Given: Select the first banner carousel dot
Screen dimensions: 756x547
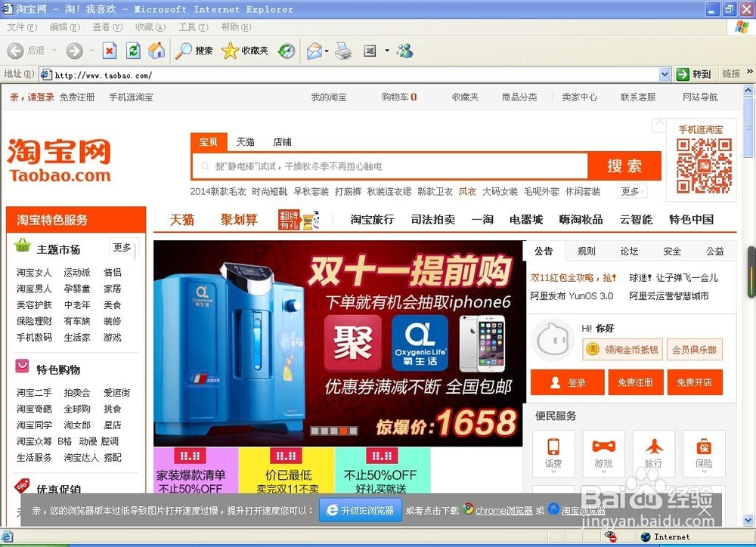Looking at the screenshot, I should [314, 431].
